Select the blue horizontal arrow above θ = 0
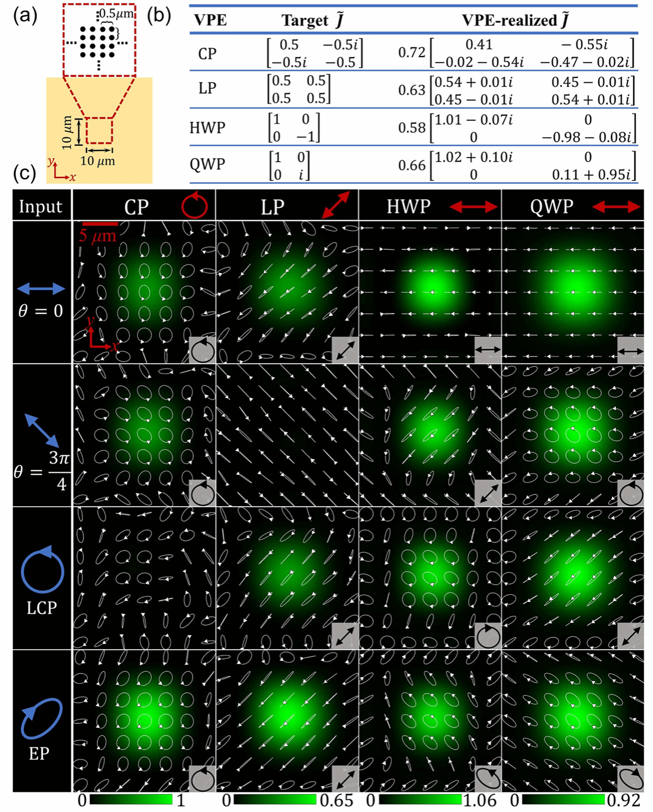Viewport: 653px width, 812px height. pyautogui.click(x=41, y=288)
